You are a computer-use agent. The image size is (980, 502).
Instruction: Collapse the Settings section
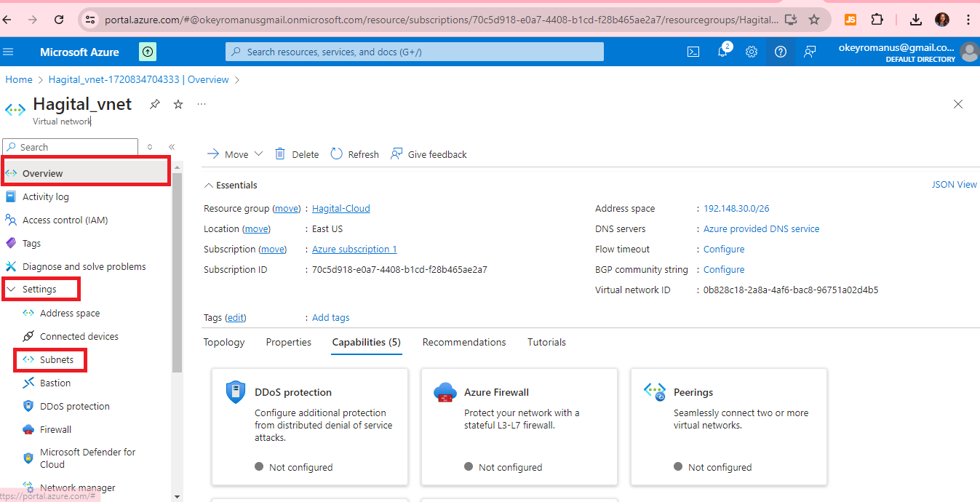click(x=11, y=290)
